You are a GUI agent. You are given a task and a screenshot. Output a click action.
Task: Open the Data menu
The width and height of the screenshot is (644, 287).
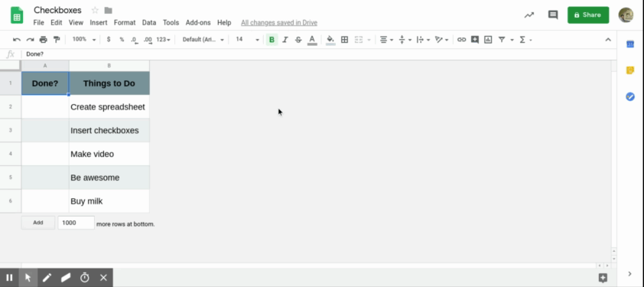pos(149,23)
